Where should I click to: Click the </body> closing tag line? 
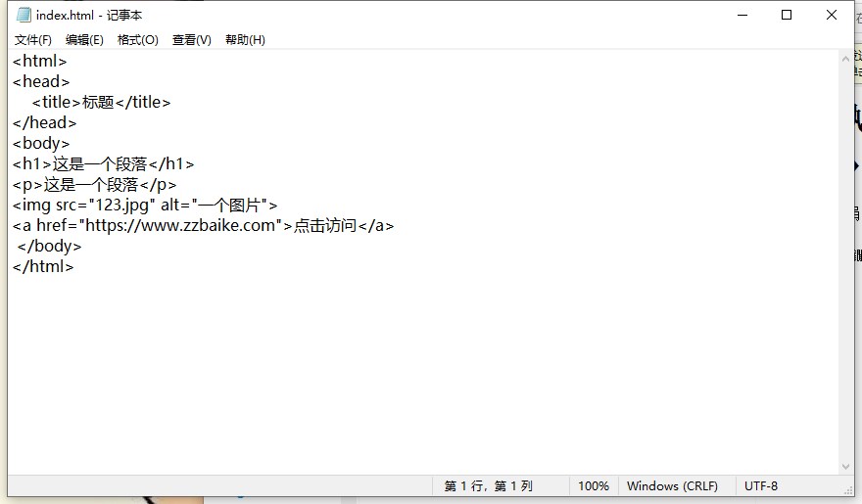click(x=50, y=246)
